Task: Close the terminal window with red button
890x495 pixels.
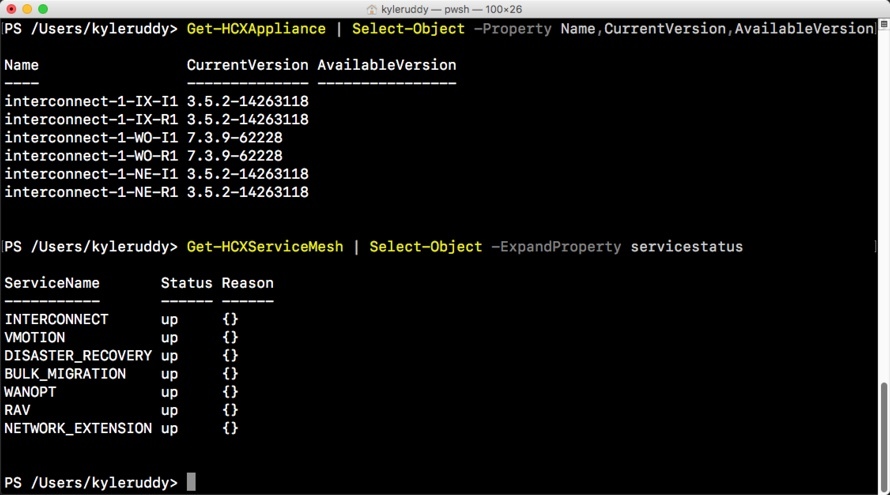Action: click(11, 9)
